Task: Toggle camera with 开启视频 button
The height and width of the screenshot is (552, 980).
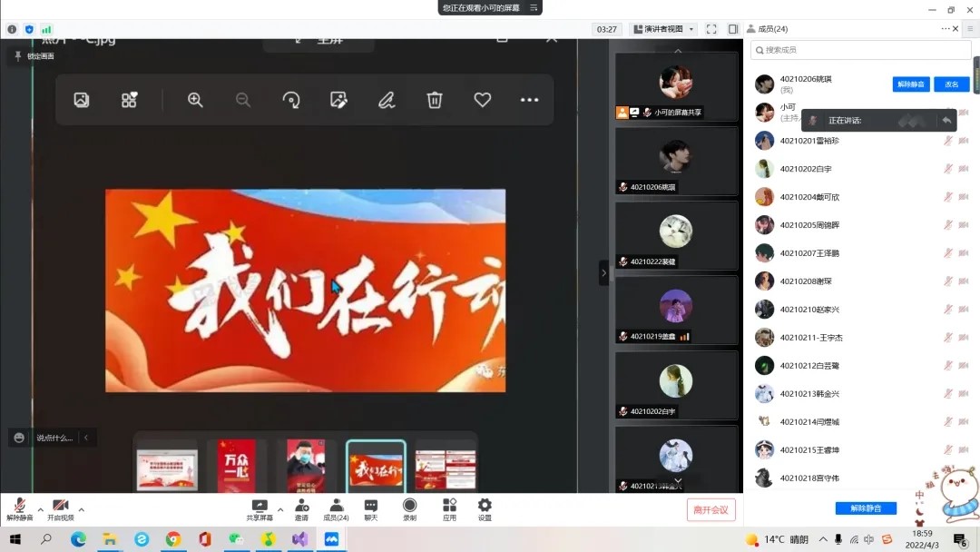Action: [x=61, y=508]
